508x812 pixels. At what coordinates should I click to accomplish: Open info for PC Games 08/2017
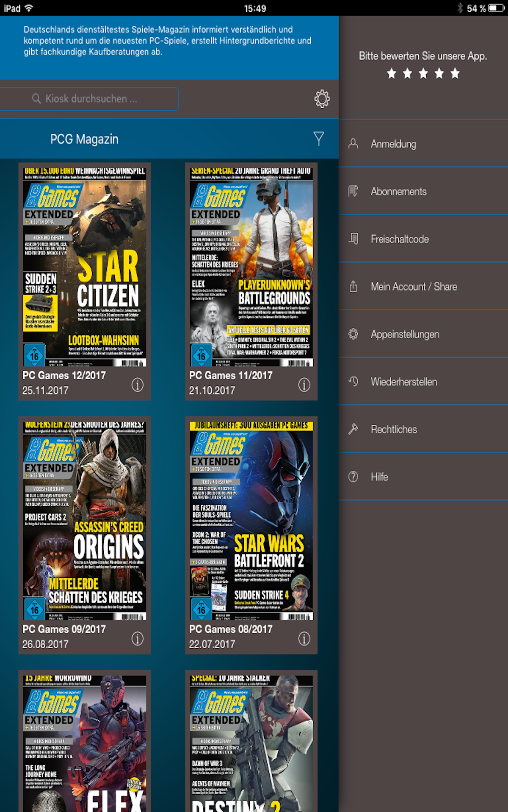pyautogui.click(x=304, y=639)
